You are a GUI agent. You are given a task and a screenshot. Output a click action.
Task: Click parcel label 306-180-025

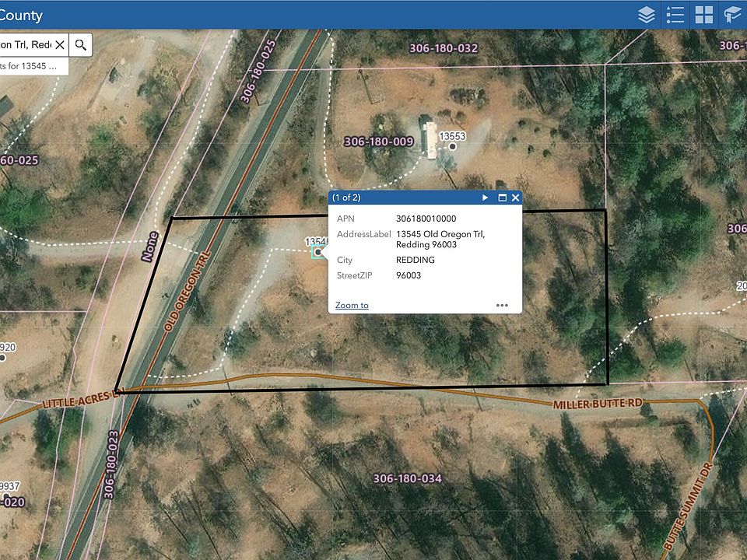pyautogui.click(x=258, y=72)
